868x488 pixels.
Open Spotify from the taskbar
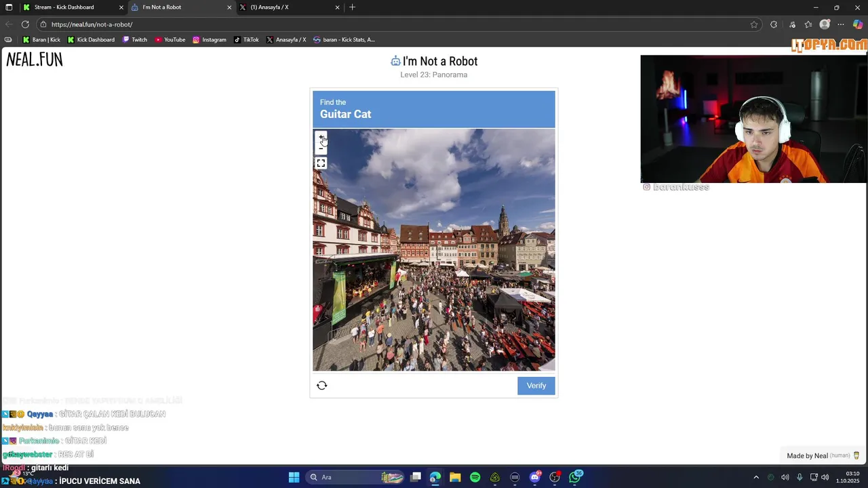tap(475, 477)
